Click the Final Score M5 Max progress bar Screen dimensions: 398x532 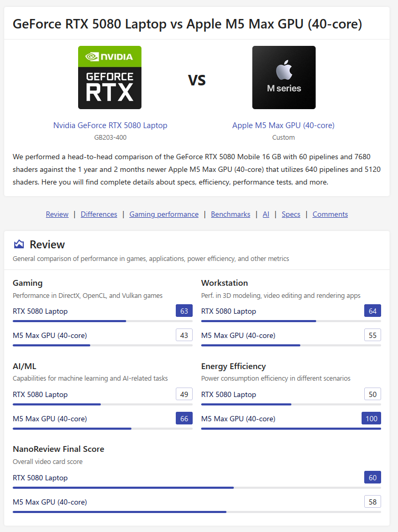pos(196,512)
